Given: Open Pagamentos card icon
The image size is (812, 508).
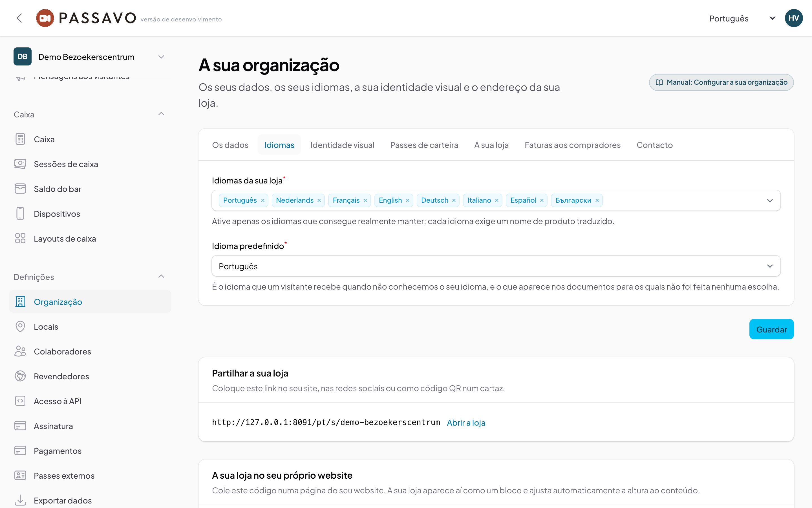Looking at the screenshot, I should pos(20,451).
